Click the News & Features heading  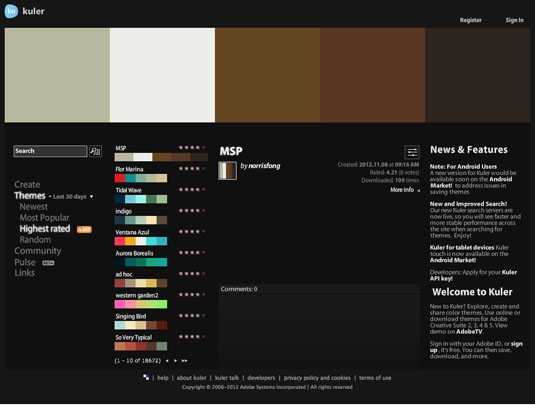(x=469, y=150)
